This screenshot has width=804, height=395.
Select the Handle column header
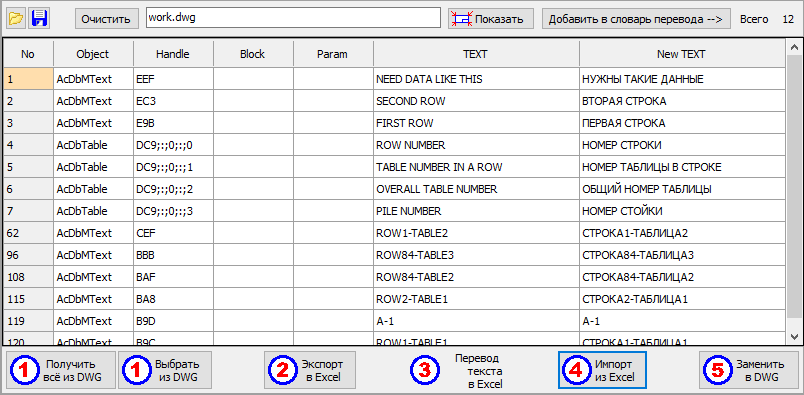pyautogui.click(x=173, y=54)
